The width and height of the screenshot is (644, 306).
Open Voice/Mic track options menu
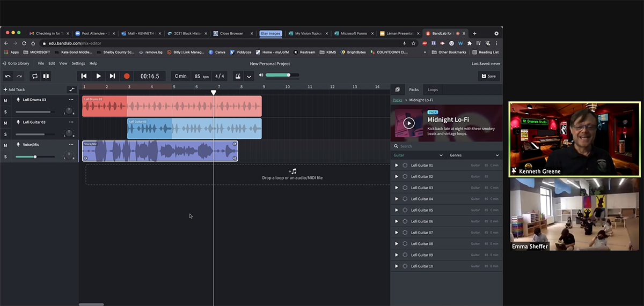pos(71,145)
